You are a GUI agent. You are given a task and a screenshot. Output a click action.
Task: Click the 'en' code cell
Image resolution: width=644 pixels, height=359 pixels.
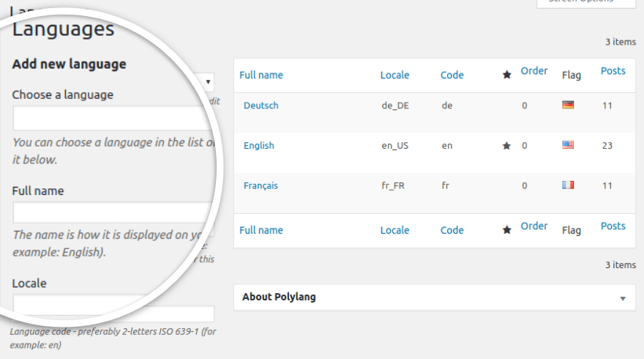[447, 146]
